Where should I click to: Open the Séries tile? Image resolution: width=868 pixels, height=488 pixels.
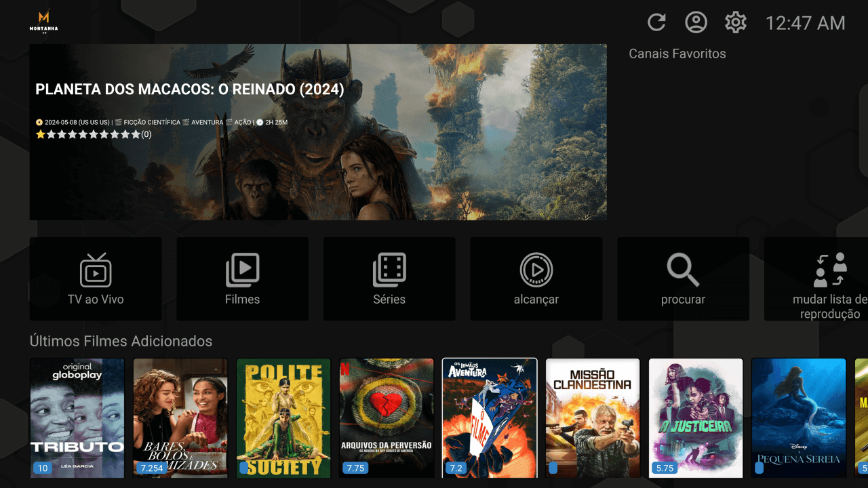[x=389, y=279]
